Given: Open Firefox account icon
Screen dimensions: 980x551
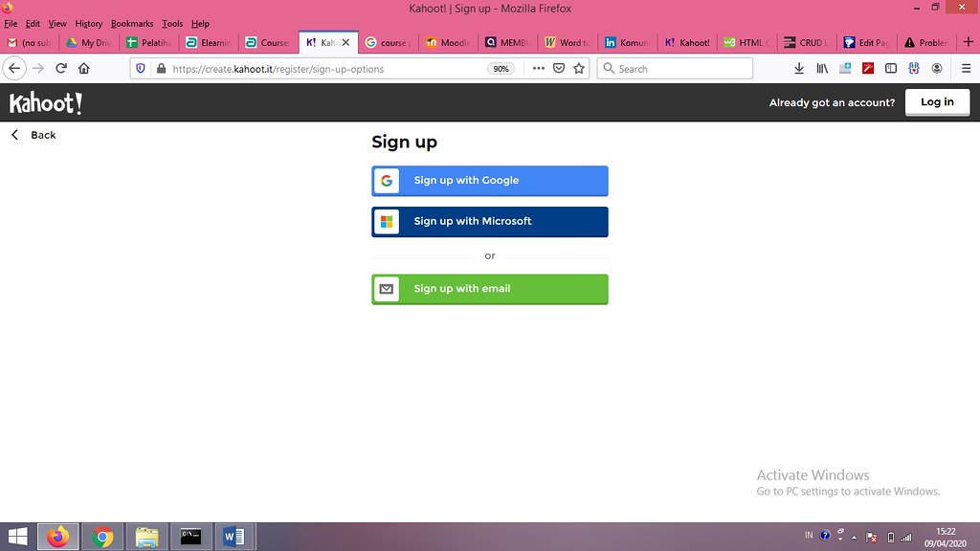Looking at the screenshot, I should tap(936, 69).
